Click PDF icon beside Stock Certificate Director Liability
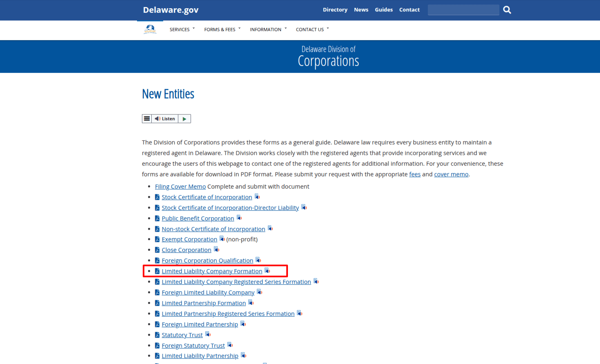Viewport: 600px width, 364px height. click(x=157, y=208)
